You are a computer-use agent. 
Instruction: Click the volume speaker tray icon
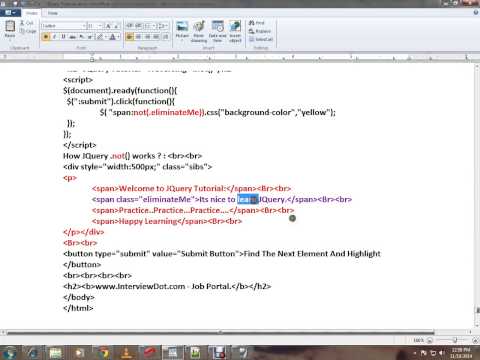(x=442, y=353)
